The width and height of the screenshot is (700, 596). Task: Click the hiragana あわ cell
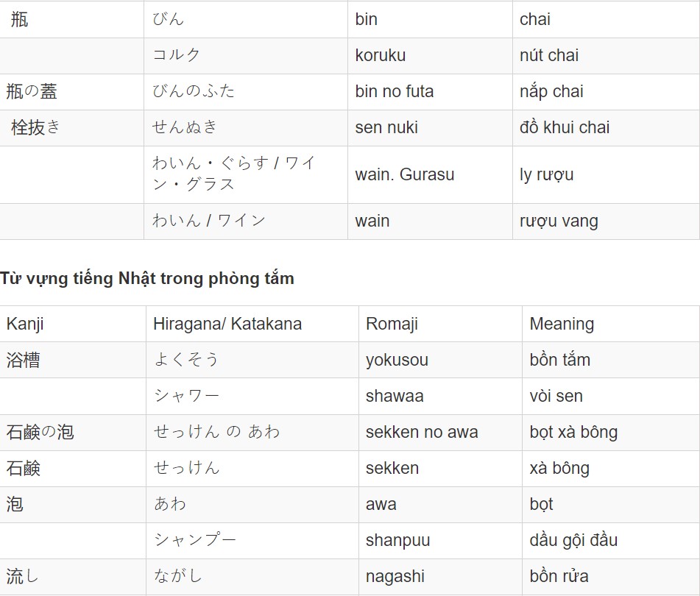[252, 505]
